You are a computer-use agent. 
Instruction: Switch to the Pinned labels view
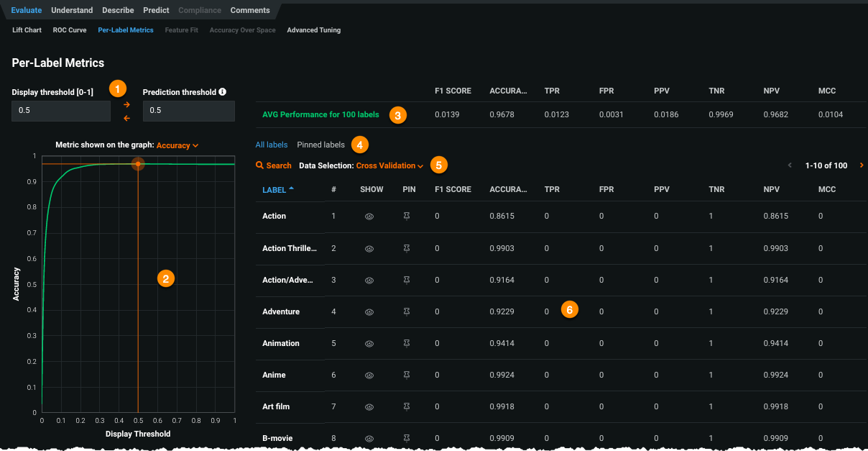[x=320, y=145]
